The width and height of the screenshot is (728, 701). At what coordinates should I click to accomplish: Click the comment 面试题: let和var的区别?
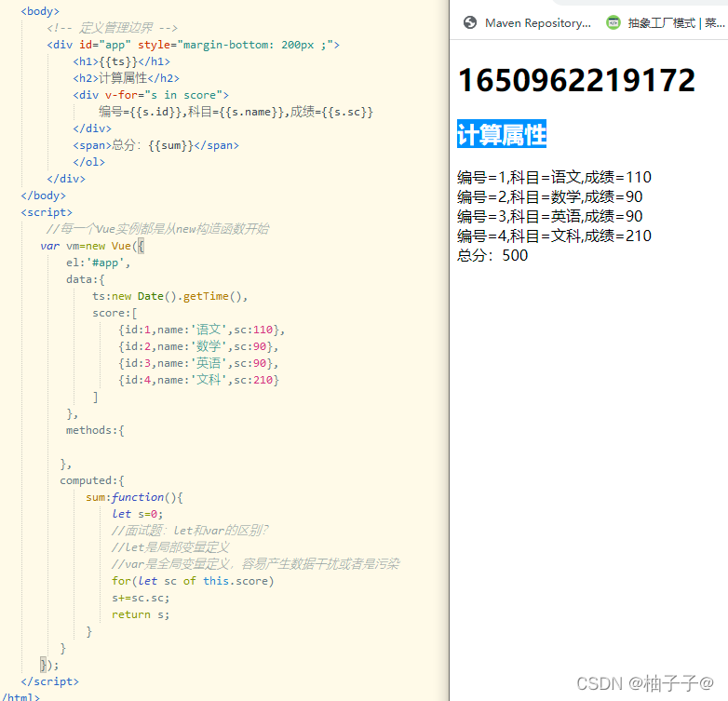point(190,531)
